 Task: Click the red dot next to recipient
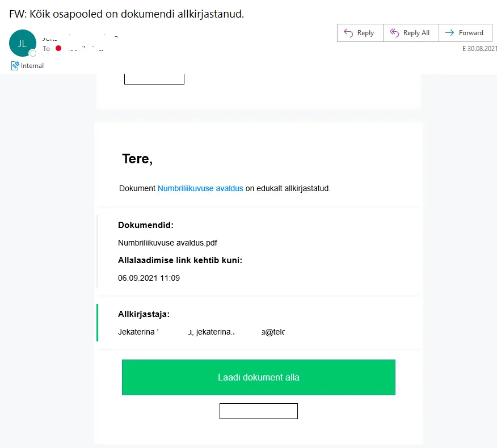pos(58,48)
